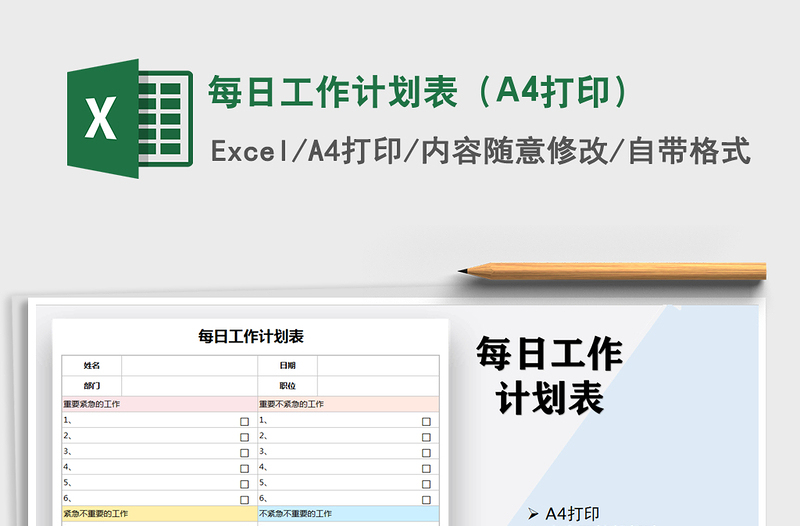800x526 pixels.
Task: Tick checkbox for item 3 under 重要紧急的工作
Action: pyautogui.click(x=244, y=453)
